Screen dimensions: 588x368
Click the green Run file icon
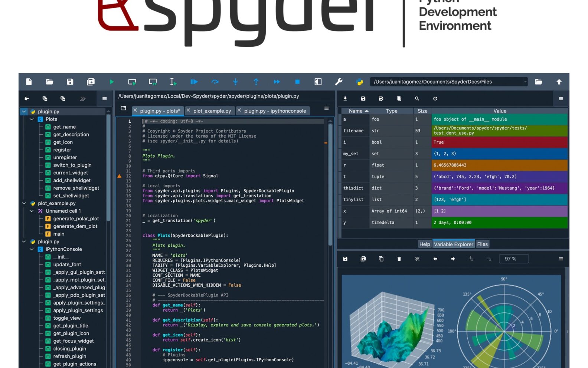[x=111, y=82]
